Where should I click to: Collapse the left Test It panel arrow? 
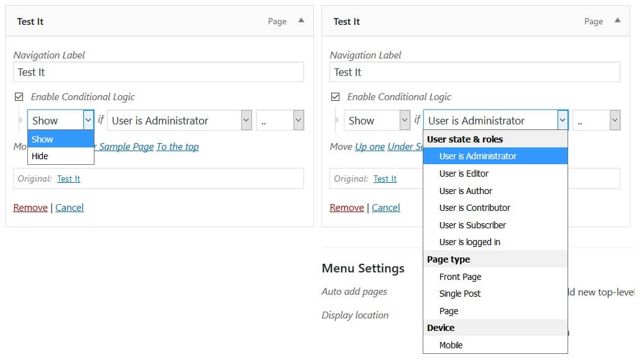(301, 21)
